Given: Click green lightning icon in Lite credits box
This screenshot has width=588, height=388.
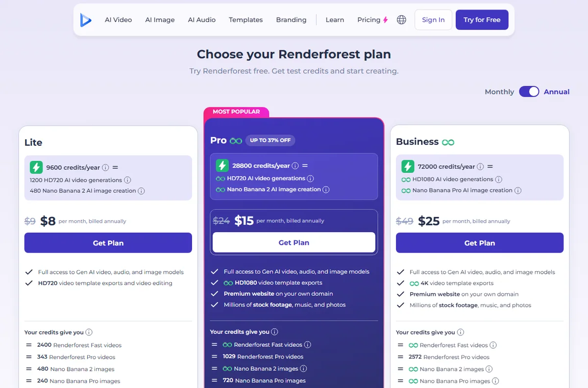Looking at the screenshot, I should (36, 167).
